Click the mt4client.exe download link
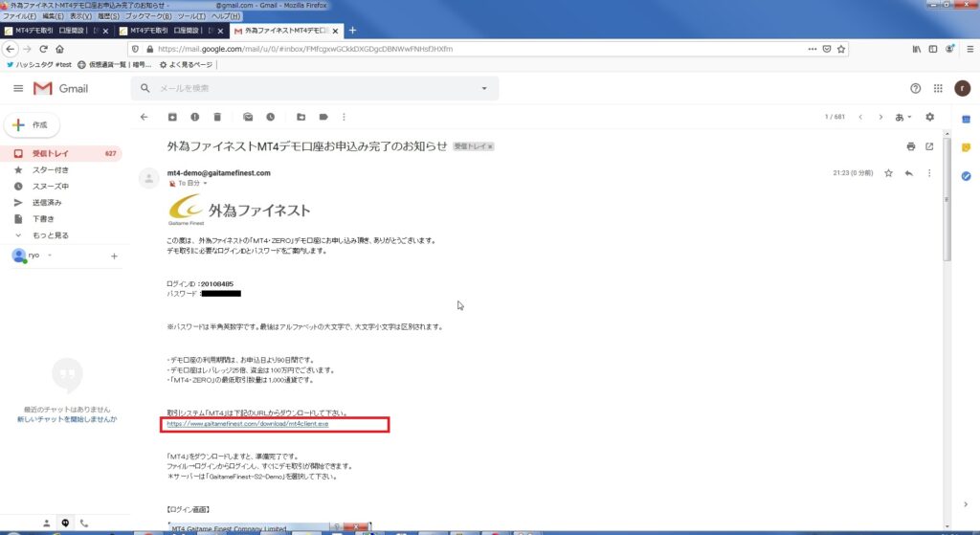980x535 pixels. click(x=248, y=424)
